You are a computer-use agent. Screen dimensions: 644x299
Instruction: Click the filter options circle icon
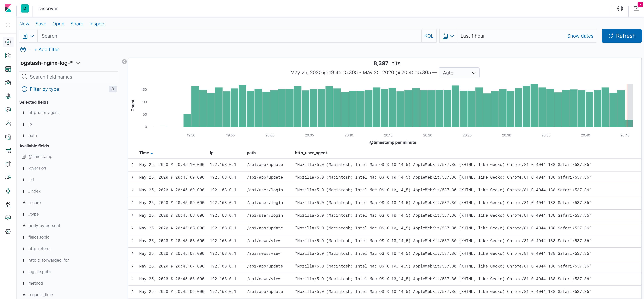[23, 49]
